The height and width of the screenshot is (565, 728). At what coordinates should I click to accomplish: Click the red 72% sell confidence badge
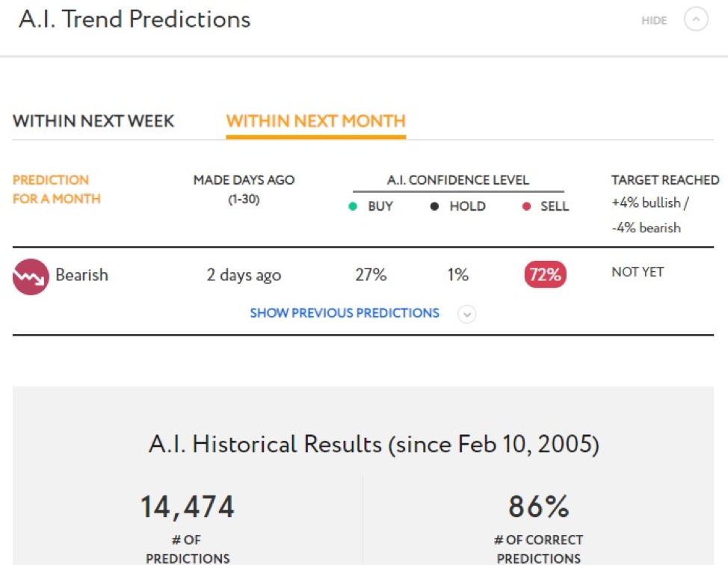click(x=545, y=274)
